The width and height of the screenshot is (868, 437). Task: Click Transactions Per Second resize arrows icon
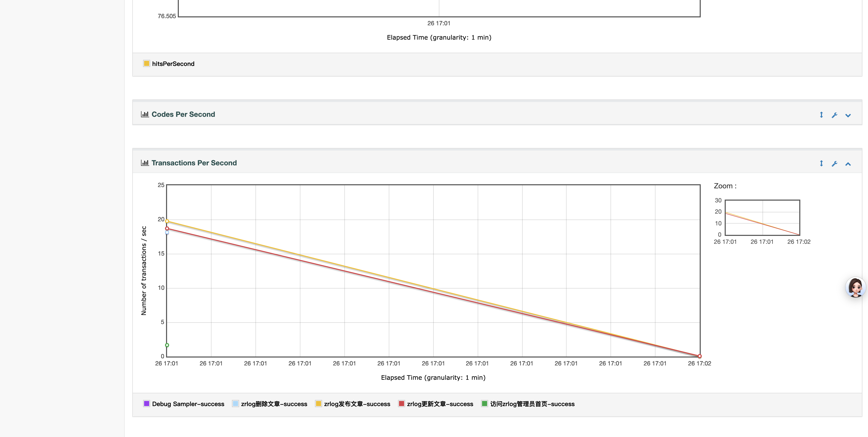(821, 164)
